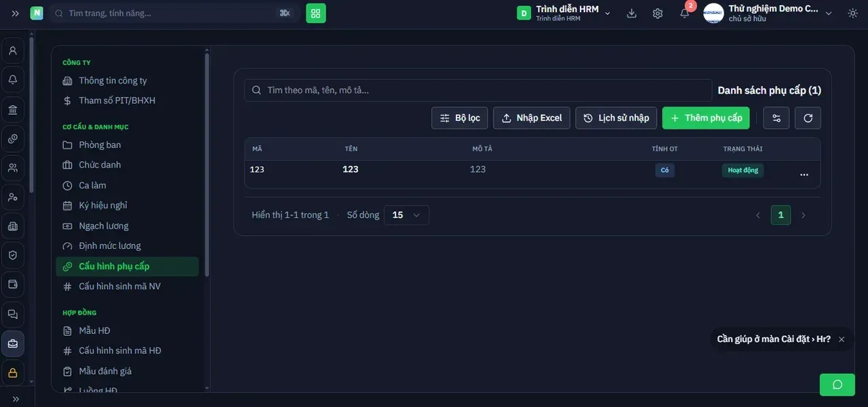Click the briefcase icon in the left rail
868x407 pixels.
tap(13, 343)
